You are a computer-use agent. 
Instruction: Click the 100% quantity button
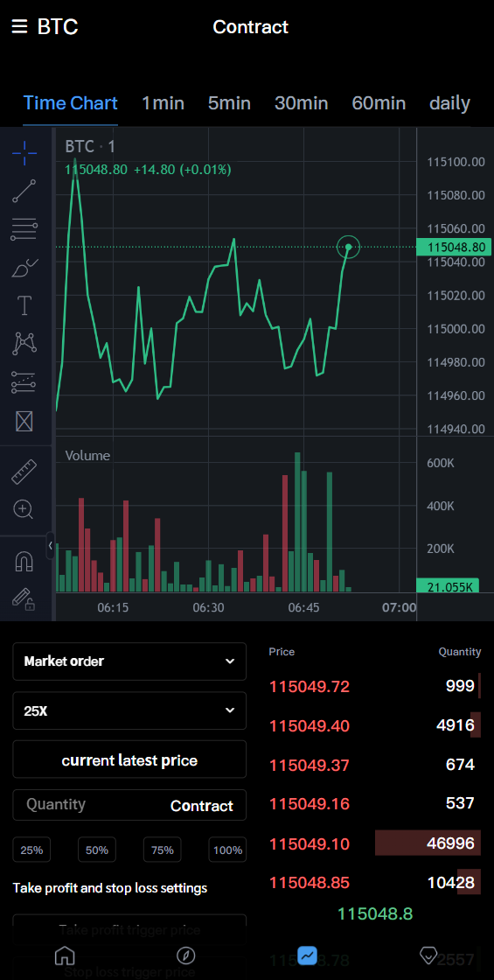coord(227,850)
